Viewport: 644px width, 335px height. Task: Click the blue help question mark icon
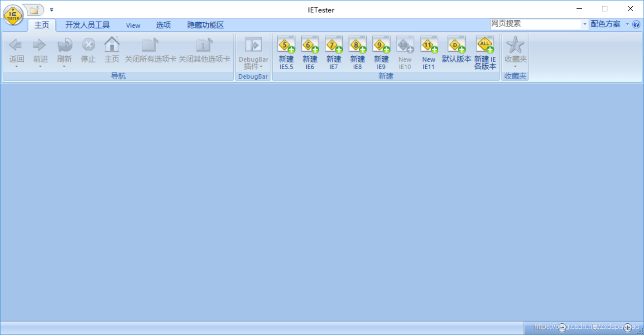pyautogui.click(x=636, y=24)
